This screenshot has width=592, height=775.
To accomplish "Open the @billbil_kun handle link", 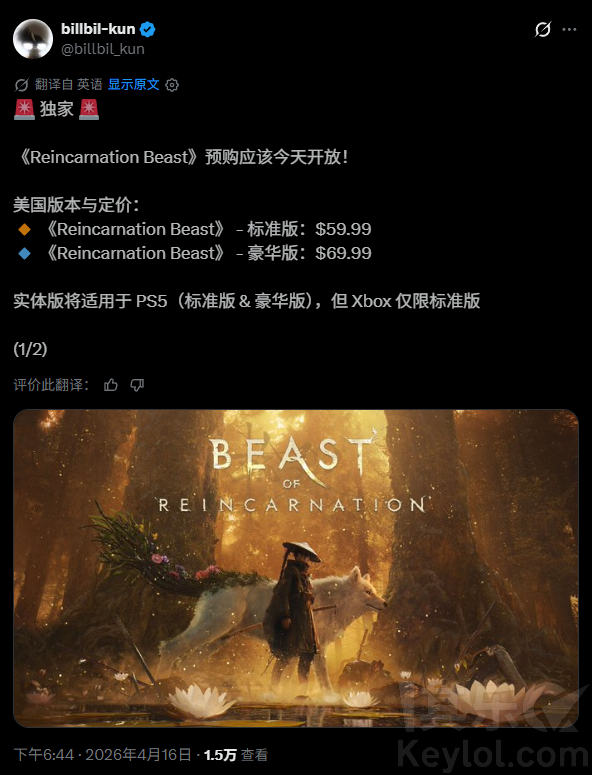I will (103, 49).
